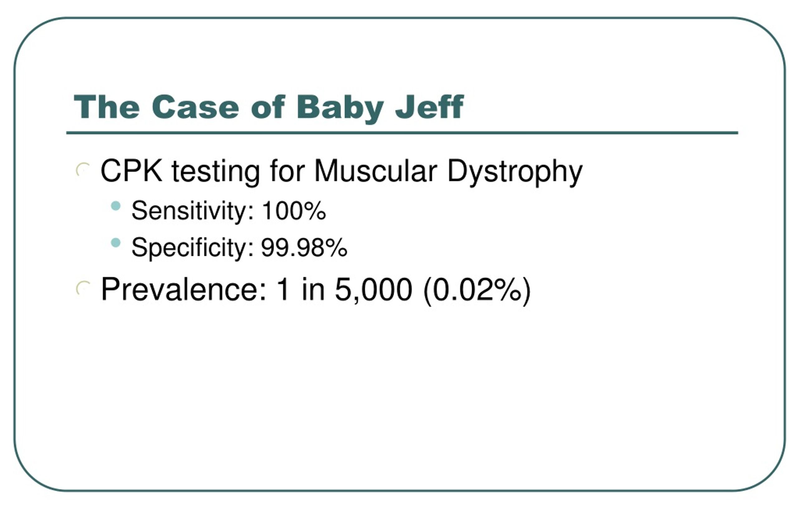Click the hollow bullet before CPK testing
The width and height of the screenshot is (798, 532).
click(83, 170)
